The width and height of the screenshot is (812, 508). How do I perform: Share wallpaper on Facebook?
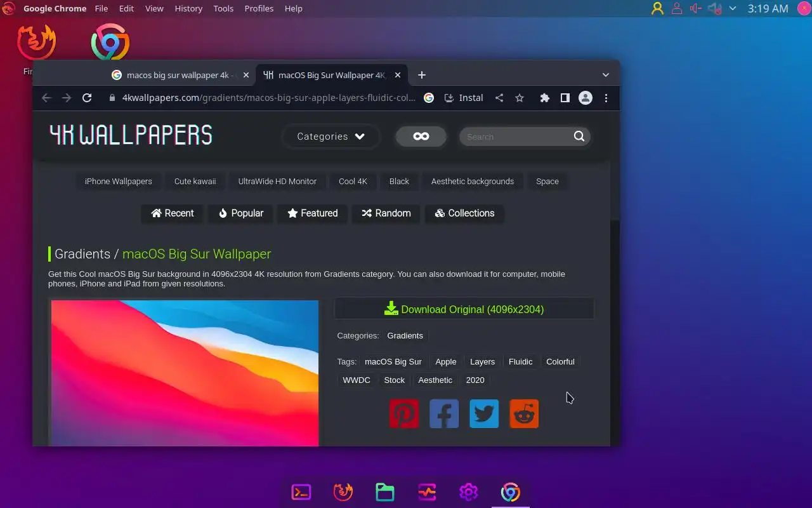click(444, 413)
